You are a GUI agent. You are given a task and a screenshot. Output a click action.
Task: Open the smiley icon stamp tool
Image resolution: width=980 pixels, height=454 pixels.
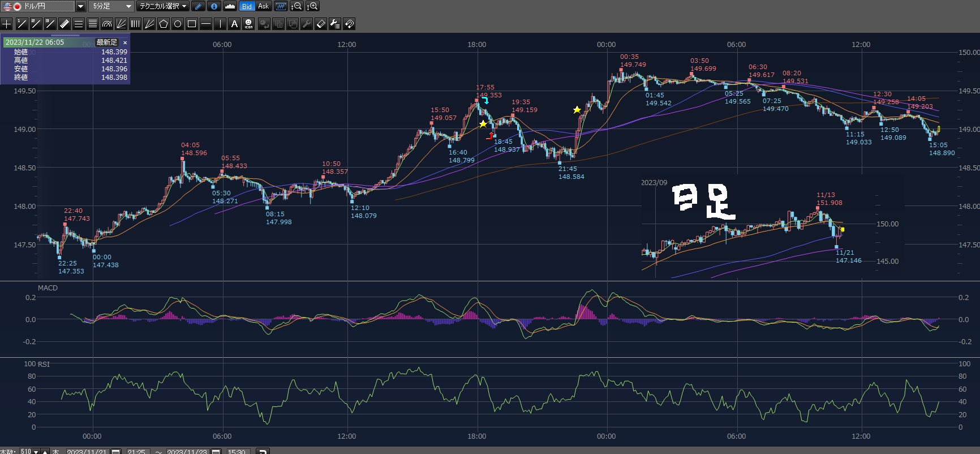click(x=248, y=24)
